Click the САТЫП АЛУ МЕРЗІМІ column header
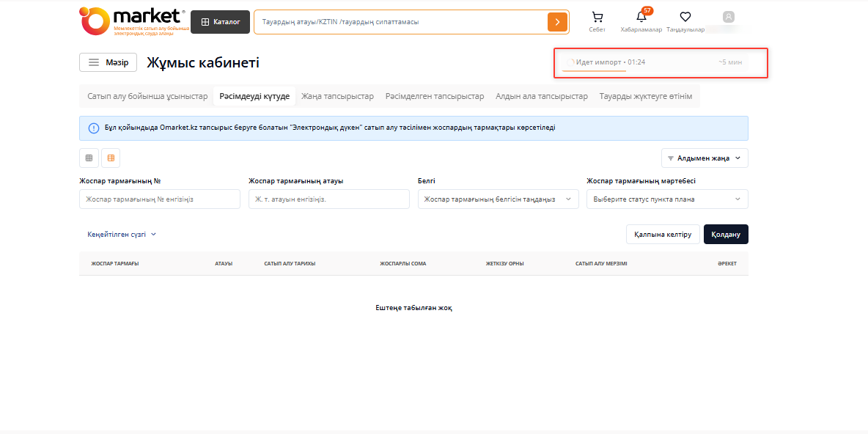Image resolution: width=868 pixels, height=434 pixels. coord(601,263)
